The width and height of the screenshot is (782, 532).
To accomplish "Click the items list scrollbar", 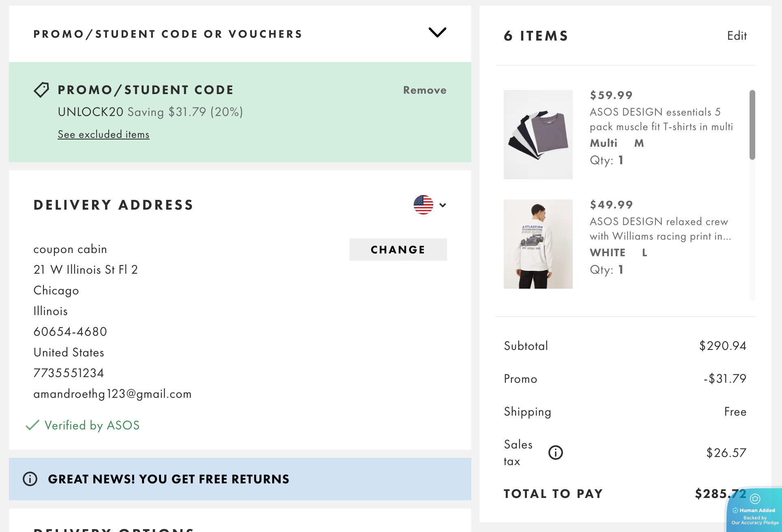I will [752, 125].
